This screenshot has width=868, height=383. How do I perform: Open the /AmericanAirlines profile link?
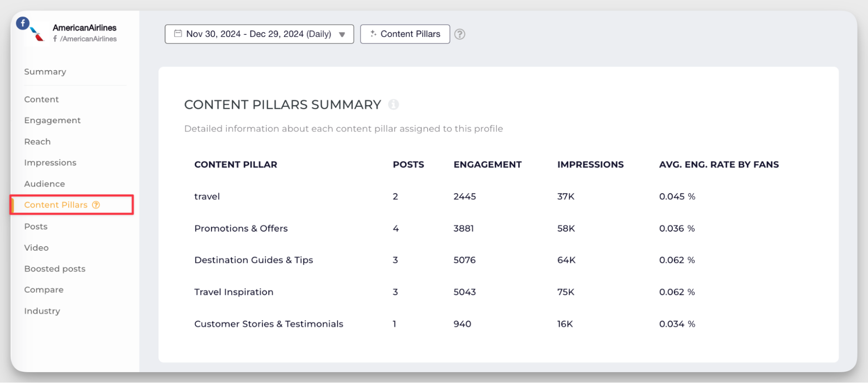(85, 39)
